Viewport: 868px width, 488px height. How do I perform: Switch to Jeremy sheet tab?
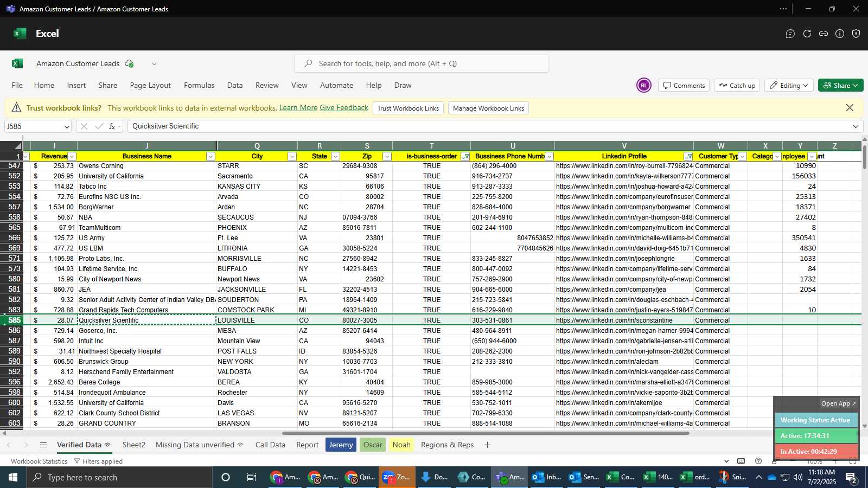341,445
